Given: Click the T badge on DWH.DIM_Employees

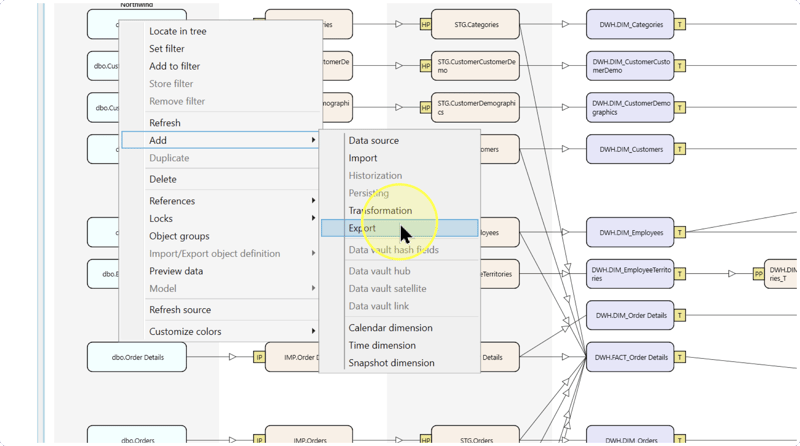Looking at the screenshot, I should (680, 233).
